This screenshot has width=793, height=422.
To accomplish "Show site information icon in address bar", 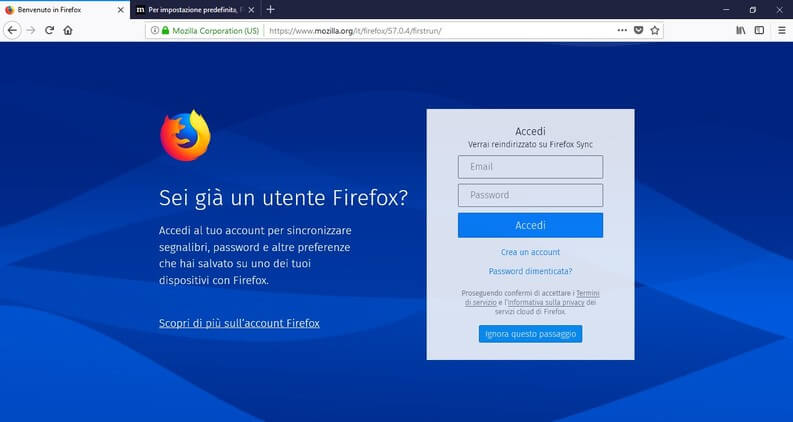I will [155, 30].
